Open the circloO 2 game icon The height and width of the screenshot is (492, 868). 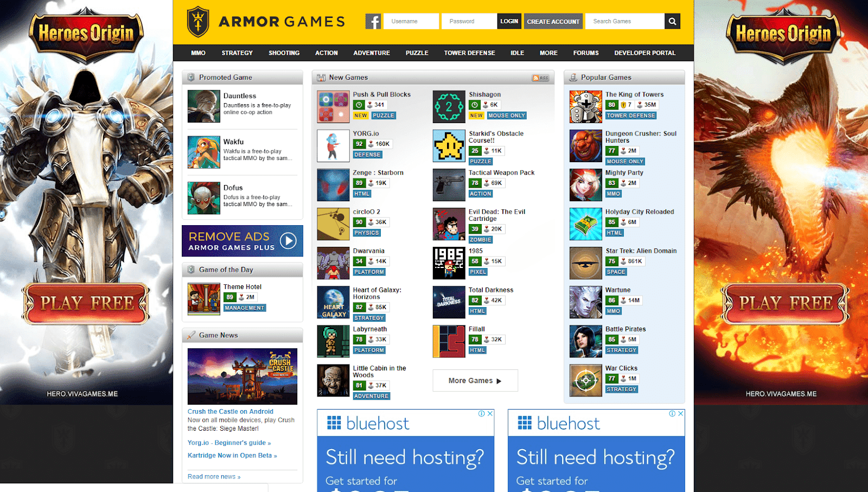333,224
